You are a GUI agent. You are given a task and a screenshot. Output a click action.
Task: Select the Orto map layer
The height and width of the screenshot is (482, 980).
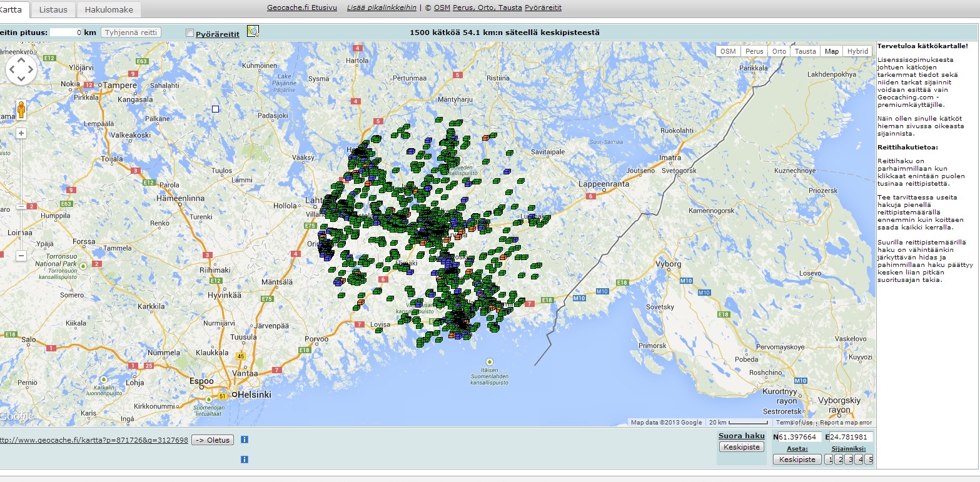pos(779,51)
